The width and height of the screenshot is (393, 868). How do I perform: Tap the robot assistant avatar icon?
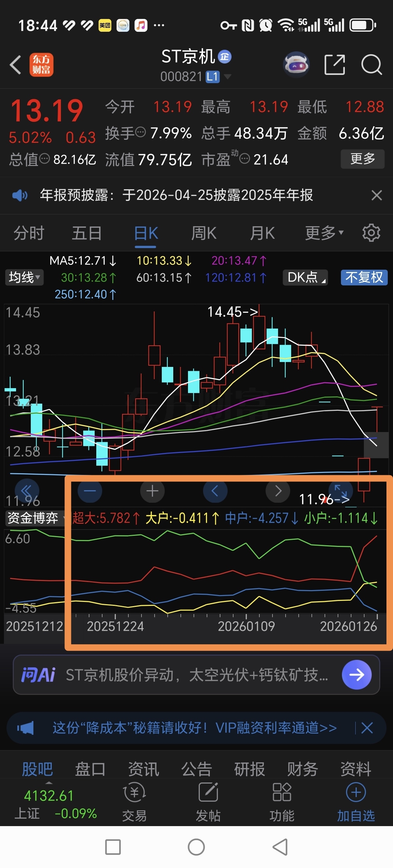296,64
